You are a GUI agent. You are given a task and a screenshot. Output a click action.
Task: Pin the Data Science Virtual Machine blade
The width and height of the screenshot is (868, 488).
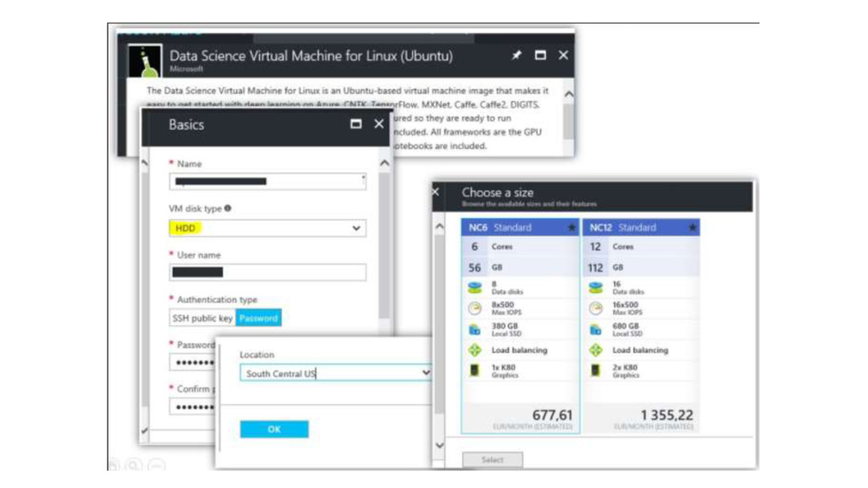[516, 55]
